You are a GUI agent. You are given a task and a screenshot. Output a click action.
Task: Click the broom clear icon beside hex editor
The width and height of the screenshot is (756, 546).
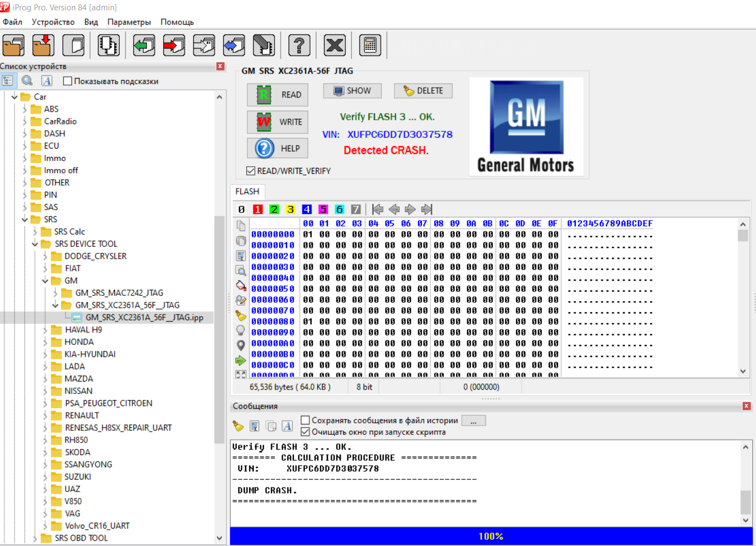(x=241, y=315)
